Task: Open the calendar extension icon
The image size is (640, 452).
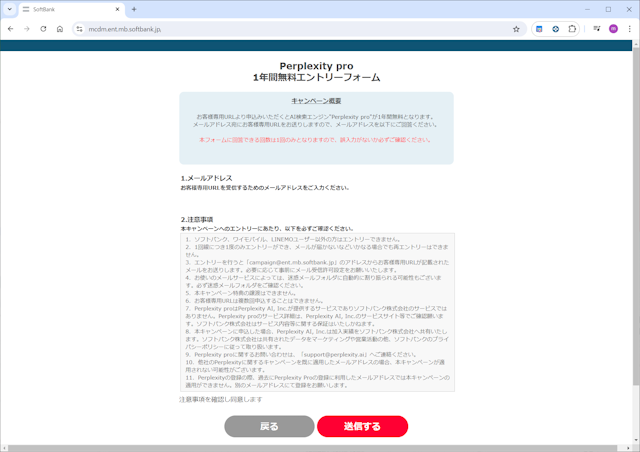Action: pyautogui.click(x=539, y=29)
